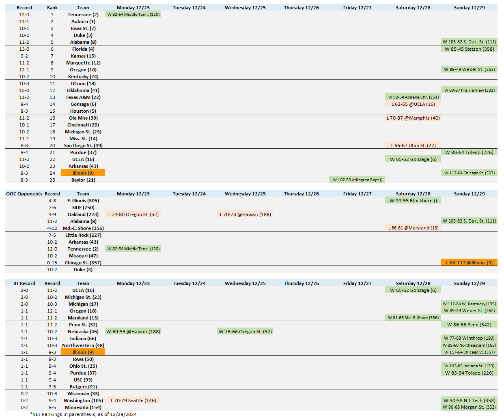
Task: Select the "W 69-55 @Hawaii (188)" result
Action: [133, 332]
